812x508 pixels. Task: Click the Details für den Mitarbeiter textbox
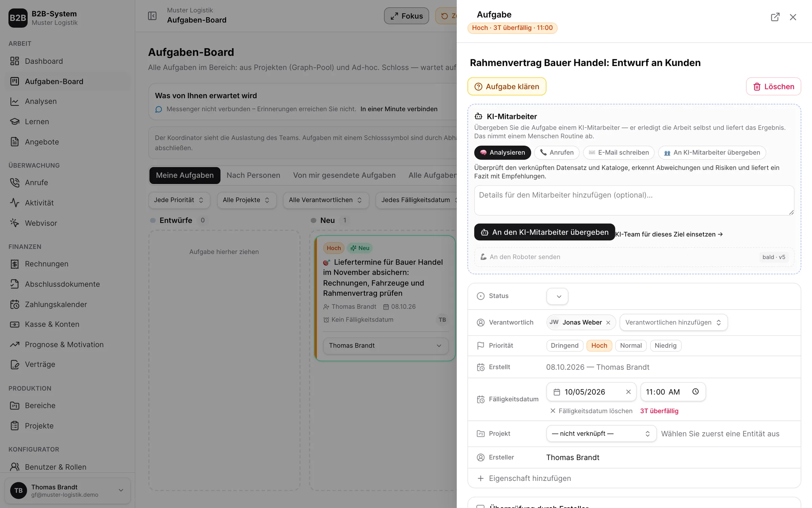coord(634,200)
